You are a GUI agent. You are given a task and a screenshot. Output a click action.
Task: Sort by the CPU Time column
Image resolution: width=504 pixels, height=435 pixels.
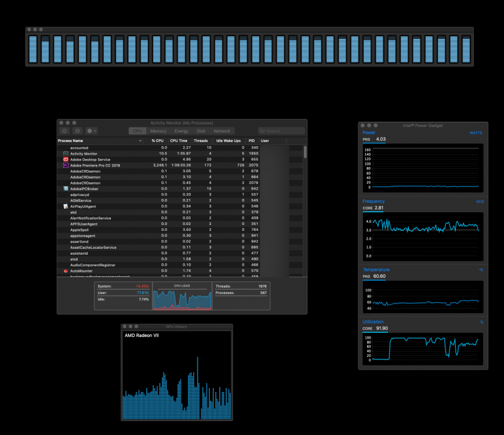click(x=179, y=141)
